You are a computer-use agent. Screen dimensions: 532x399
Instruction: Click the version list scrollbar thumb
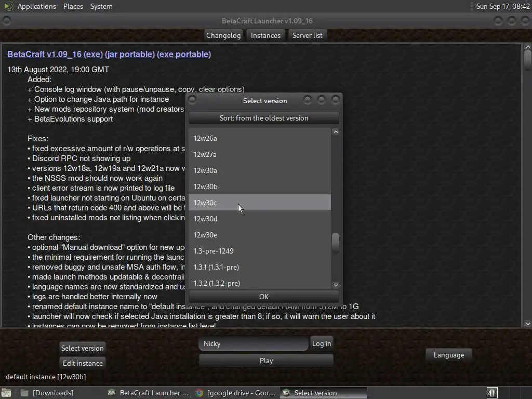[336, 242]
